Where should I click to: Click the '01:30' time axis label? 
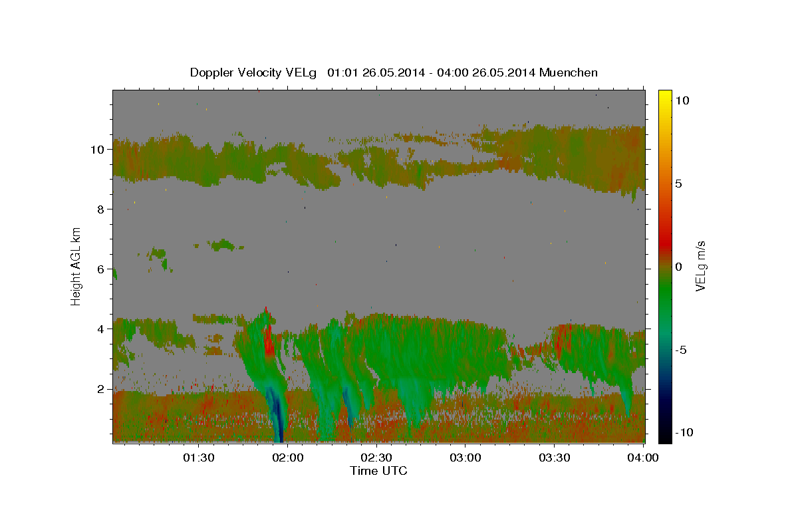click(199, 458)
